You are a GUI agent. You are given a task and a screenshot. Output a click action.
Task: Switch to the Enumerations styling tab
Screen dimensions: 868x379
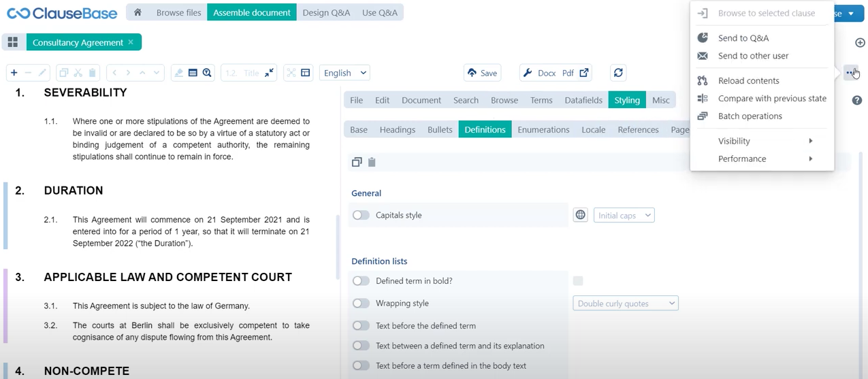tap(543, 130)
